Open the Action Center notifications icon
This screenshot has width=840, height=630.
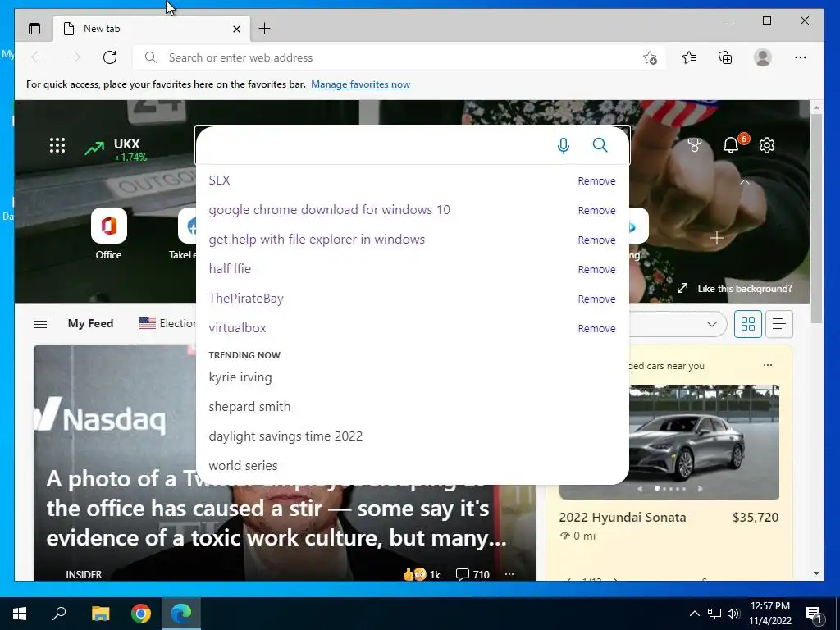[x=814, y=614]
